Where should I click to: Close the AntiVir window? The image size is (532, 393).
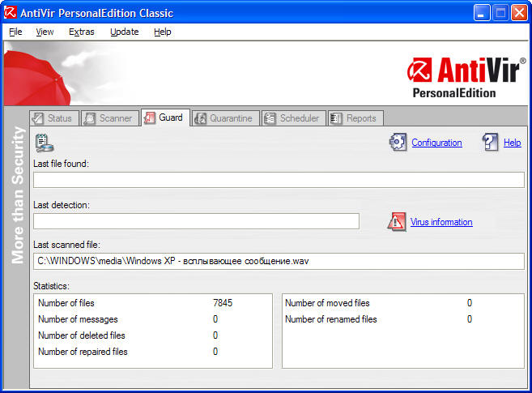point(519,13)
